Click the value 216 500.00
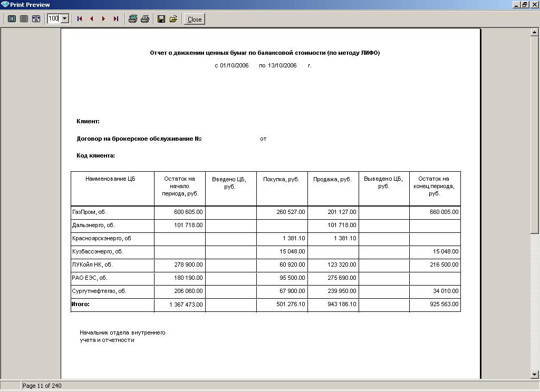540x392 pixels. 444,264
